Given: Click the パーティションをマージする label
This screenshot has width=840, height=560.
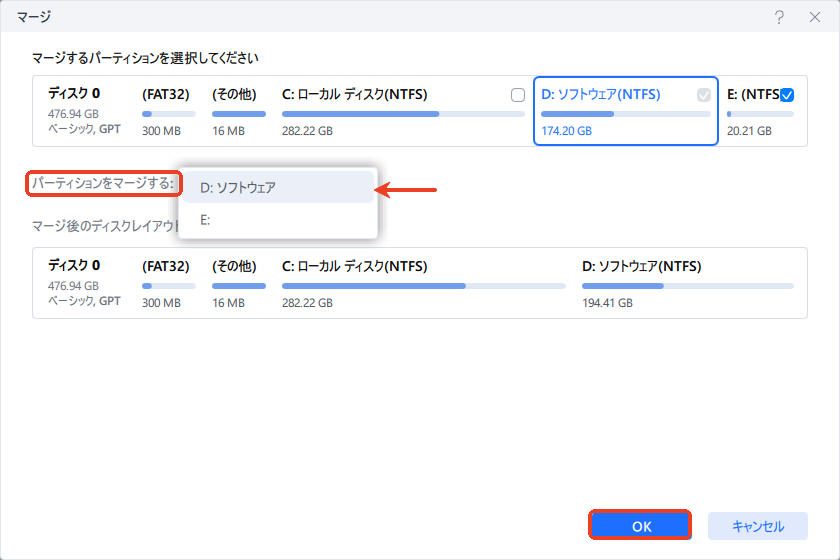Looking at the screenshot, I should (102, 184).
